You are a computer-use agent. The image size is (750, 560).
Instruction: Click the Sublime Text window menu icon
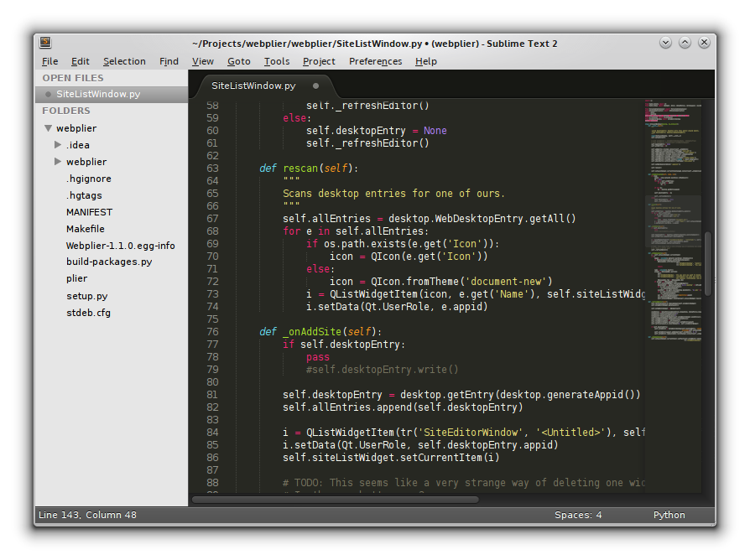click(x=45, y=43)
